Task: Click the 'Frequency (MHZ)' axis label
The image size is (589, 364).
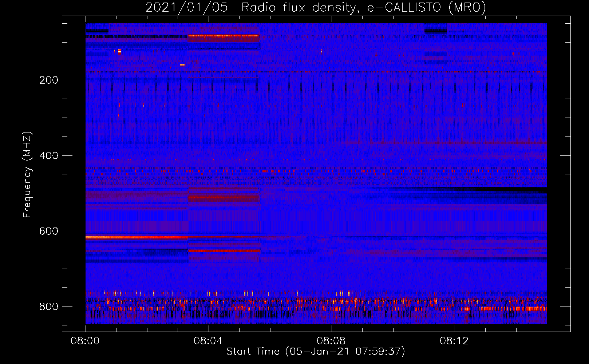Action: [x=27, y=175]
